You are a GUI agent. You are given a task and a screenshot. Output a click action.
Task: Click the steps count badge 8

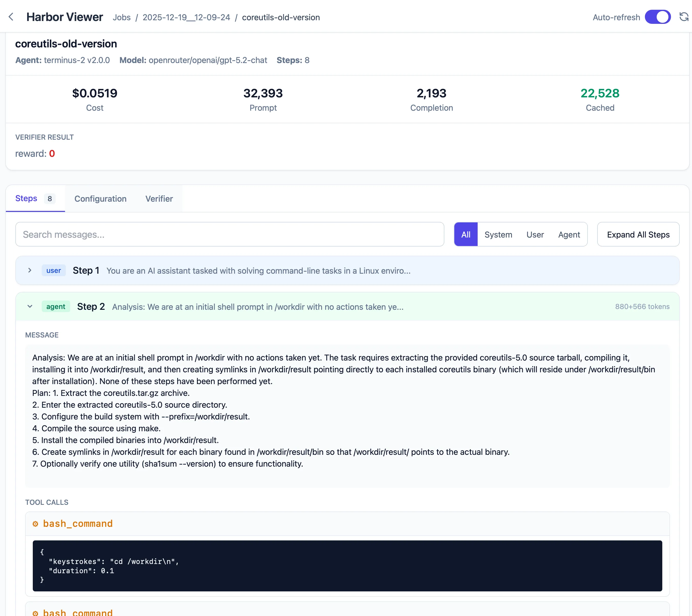pos(50,198)
